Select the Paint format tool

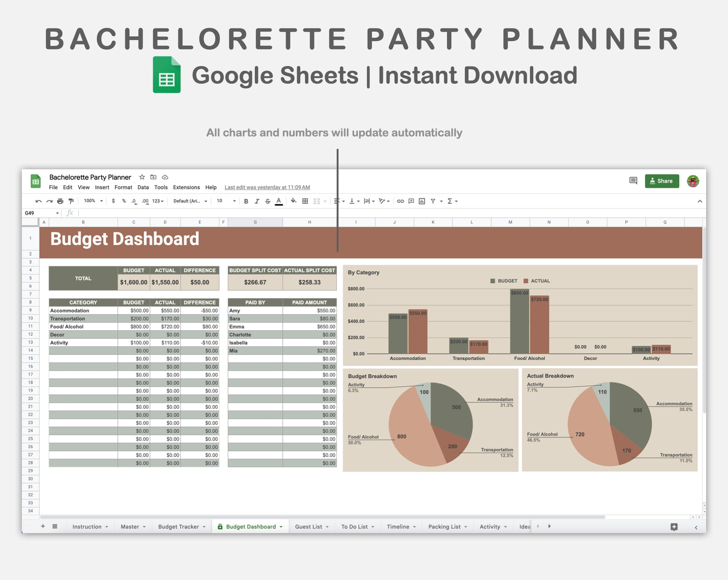pyautogui.click(x=71, y=201)
